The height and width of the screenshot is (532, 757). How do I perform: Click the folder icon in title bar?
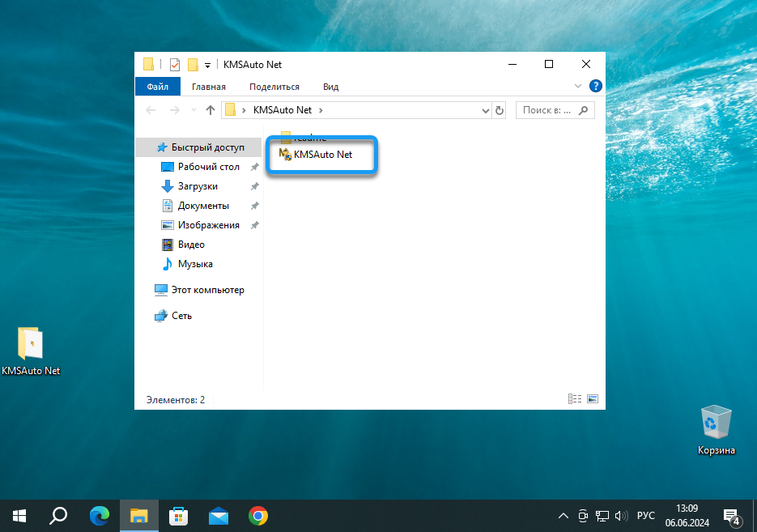click(149, 64)
